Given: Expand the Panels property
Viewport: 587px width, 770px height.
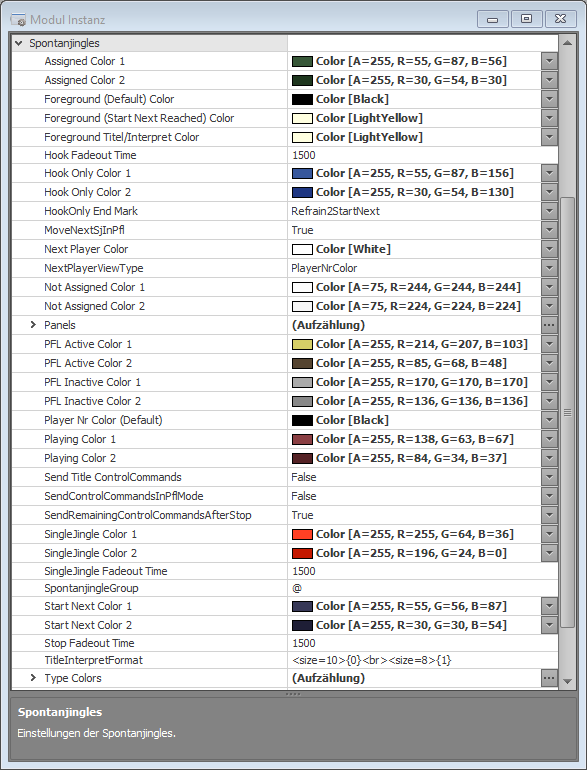Looking at the screenshot, I should click(x=33, y=325).
